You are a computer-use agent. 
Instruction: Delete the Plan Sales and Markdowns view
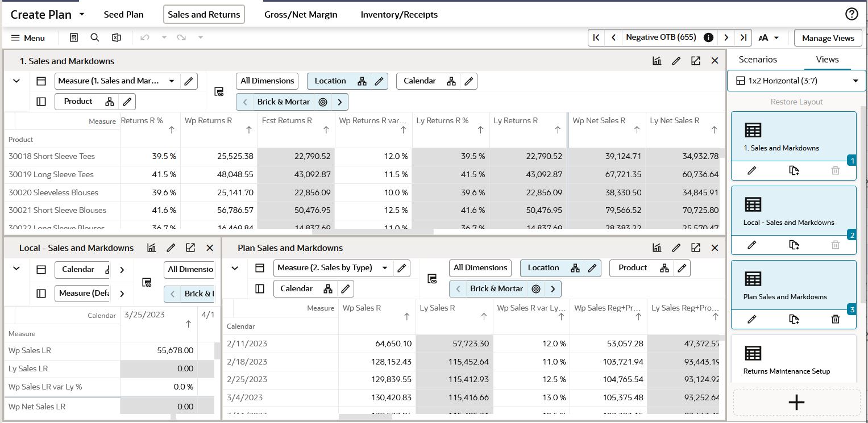pos(835,319)
